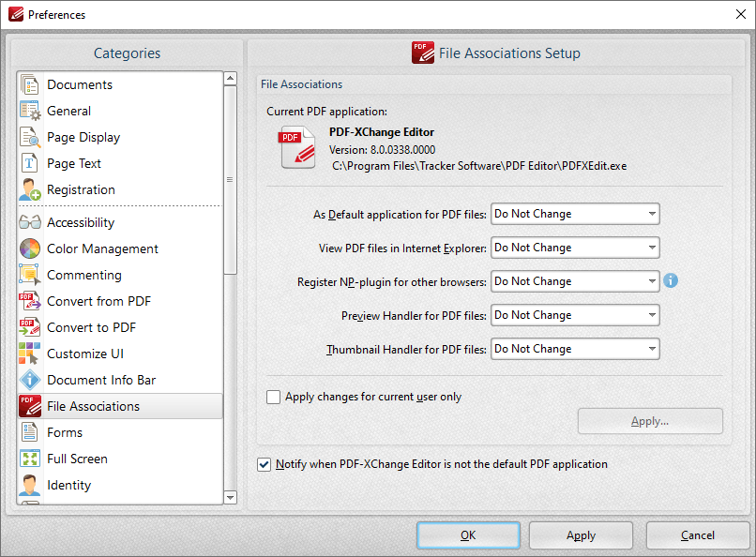Click the Color Management wheel icon
Image resolution: width=756 pixels, height=557 pixels.
pyautogui.click(x=30, y=248)
